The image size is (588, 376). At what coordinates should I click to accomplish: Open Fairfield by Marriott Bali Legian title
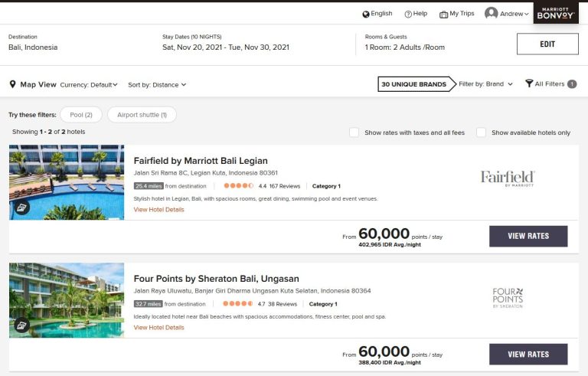(201, 161)
